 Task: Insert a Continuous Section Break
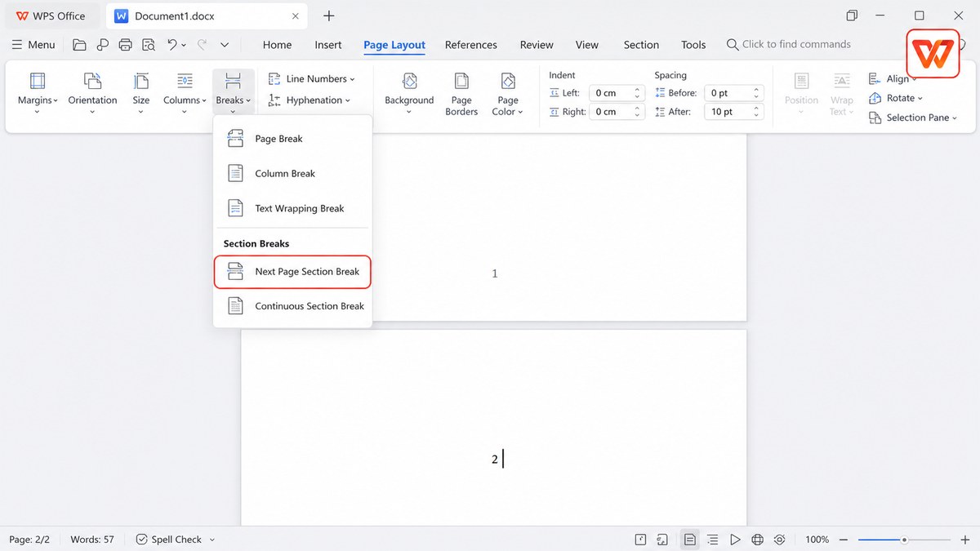click(x=292, y=306)
